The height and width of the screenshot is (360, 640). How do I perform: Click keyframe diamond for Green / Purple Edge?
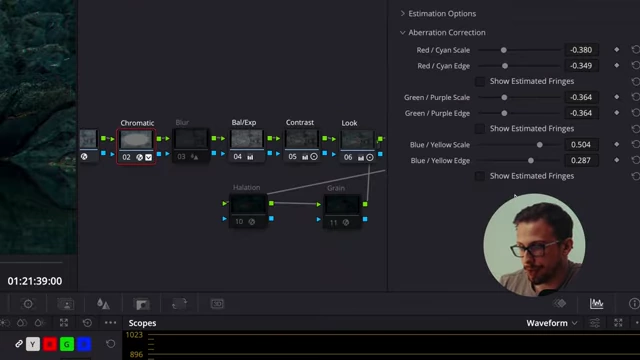click(616, 113)
